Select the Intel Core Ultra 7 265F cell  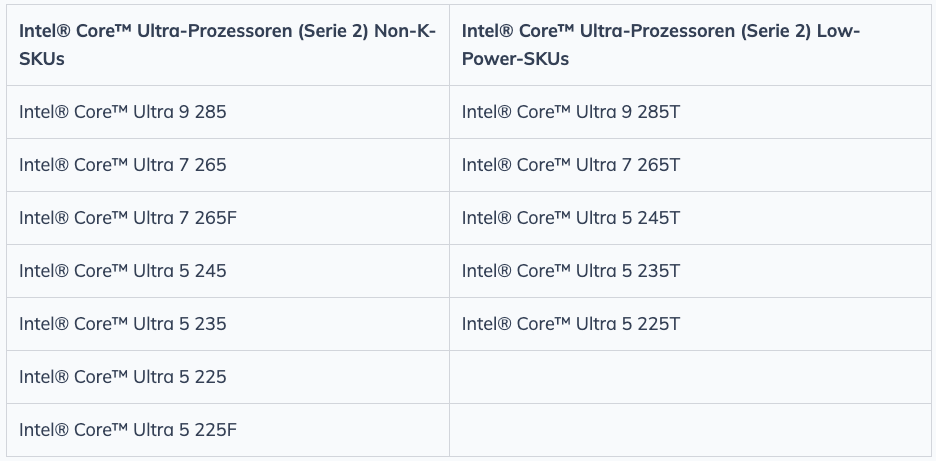coord(227,218)
